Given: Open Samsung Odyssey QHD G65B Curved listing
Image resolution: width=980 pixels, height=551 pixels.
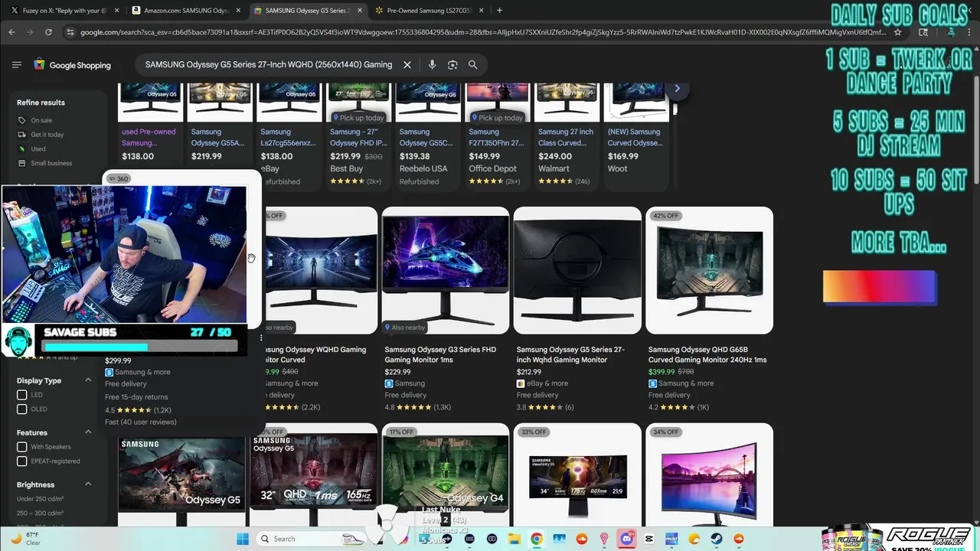Looking at the screenshot, I should [707, 354].
